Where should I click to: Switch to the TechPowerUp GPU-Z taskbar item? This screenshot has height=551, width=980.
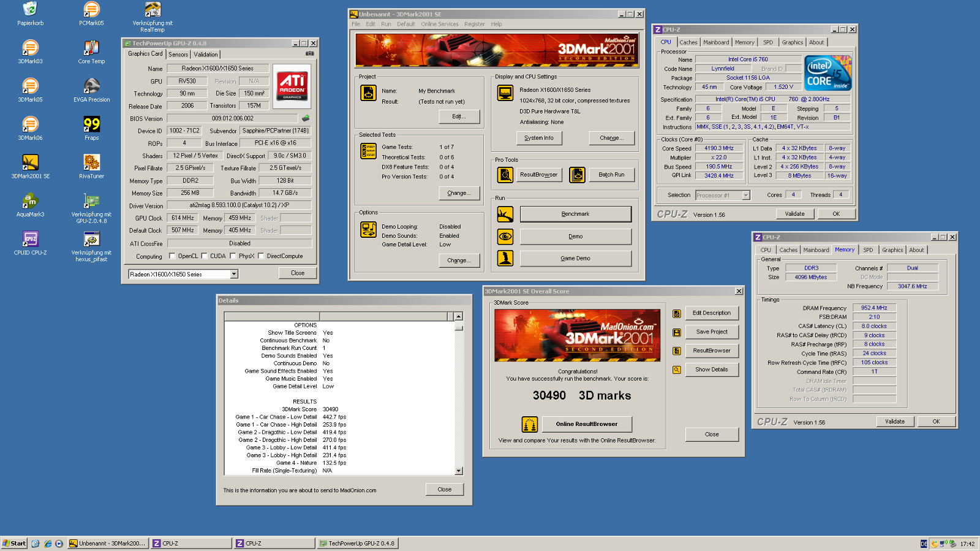pos(357,543)
